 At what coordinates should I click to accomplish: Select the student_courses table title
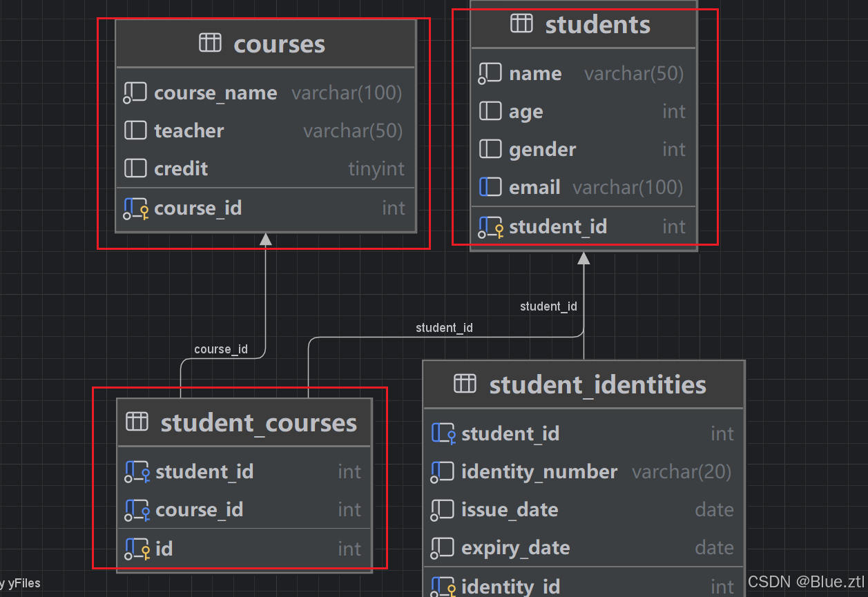259,422
